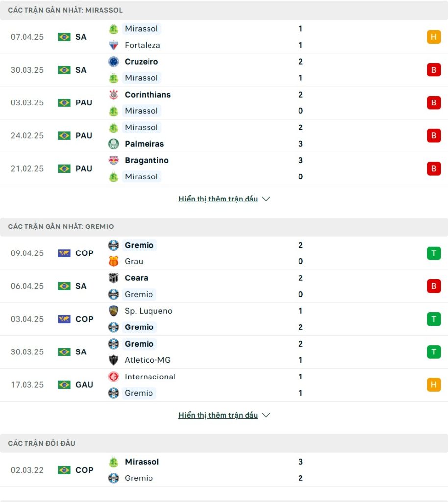Click the red B badge for Cruzeiro match
Image resolution: width=448 pixels, height=502 pixels.
click(x=434, y=70)
